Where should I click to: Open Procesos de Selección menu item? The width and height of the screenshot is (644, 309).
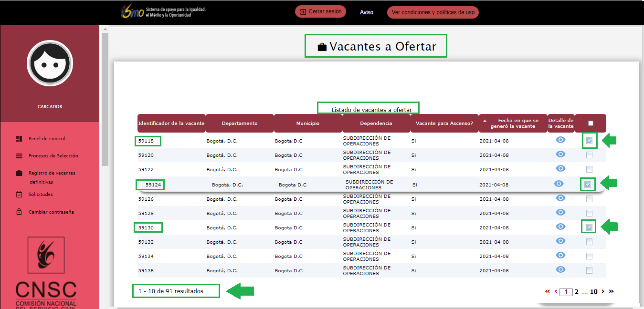[x=53, y=156]
